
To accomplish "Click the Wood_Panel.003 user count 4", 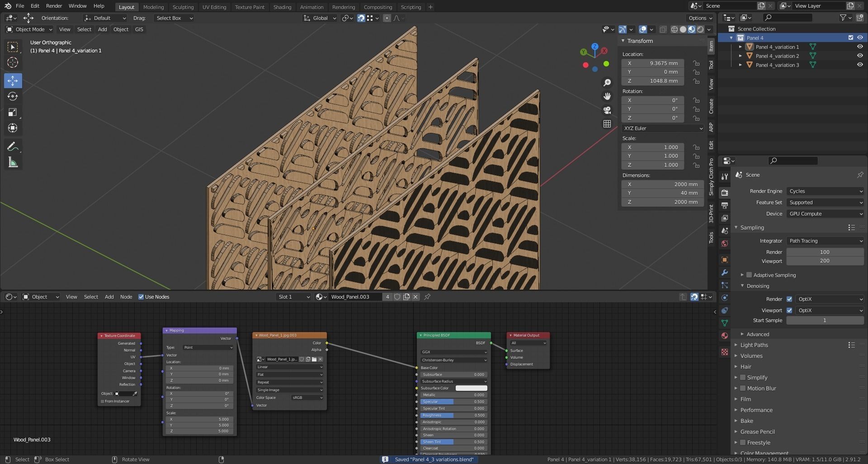I will (x=387, y=297).
